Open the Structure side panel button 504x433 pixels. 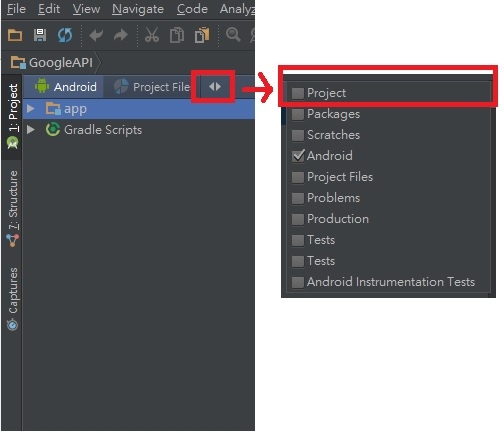[13, 209]
